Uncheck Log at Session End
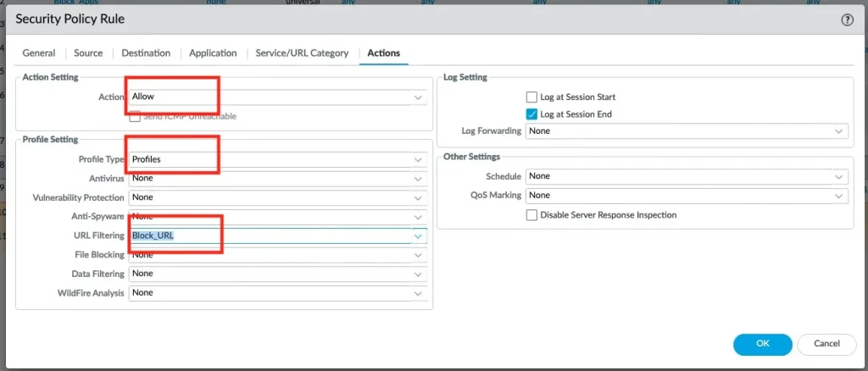This screenshot has height=371, width=868. point(532,114)
